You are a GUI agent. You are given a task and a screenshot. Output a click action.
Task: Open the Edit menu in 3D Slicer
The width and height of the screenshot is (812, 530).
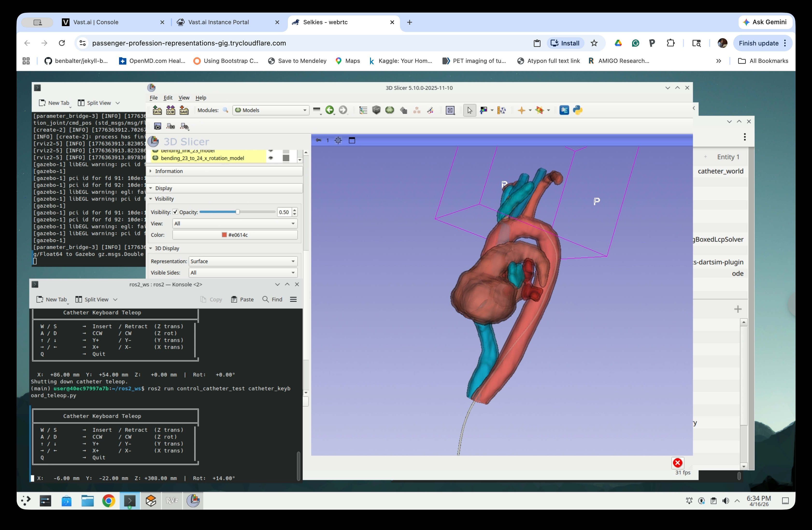(168, 98)
